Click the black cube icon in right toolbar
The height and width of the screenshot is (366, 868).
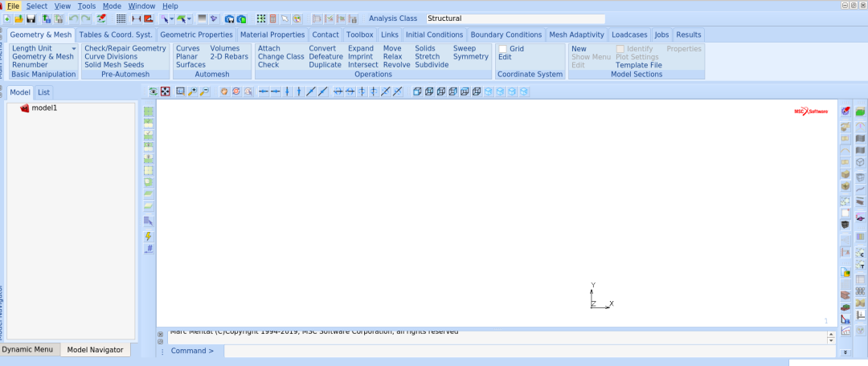point(845,225)
